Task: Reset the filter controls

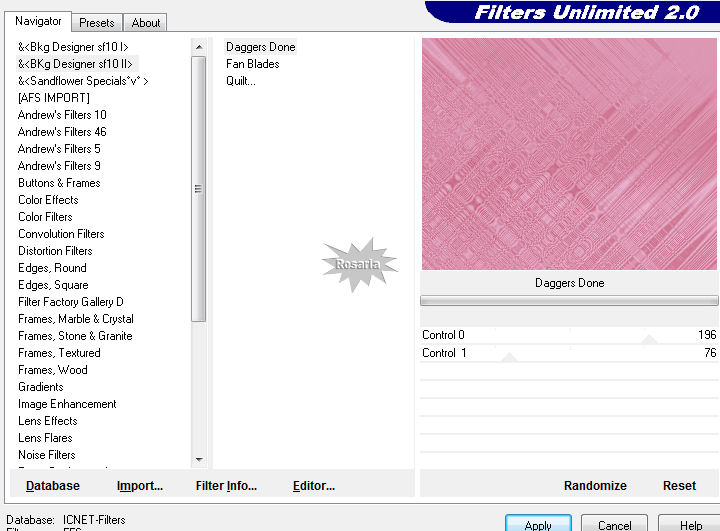Action: [x=679, y=486]
